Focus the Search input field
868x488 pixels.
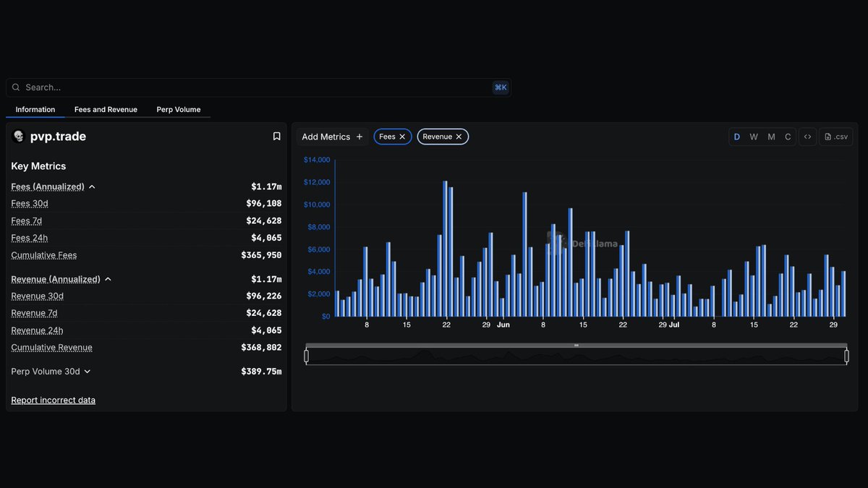[258, 87]
